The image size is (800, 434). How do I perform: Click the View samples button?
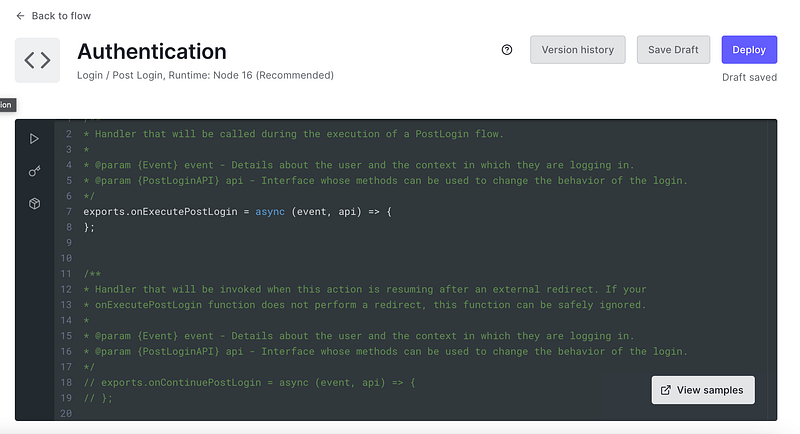tap(703, 390)
